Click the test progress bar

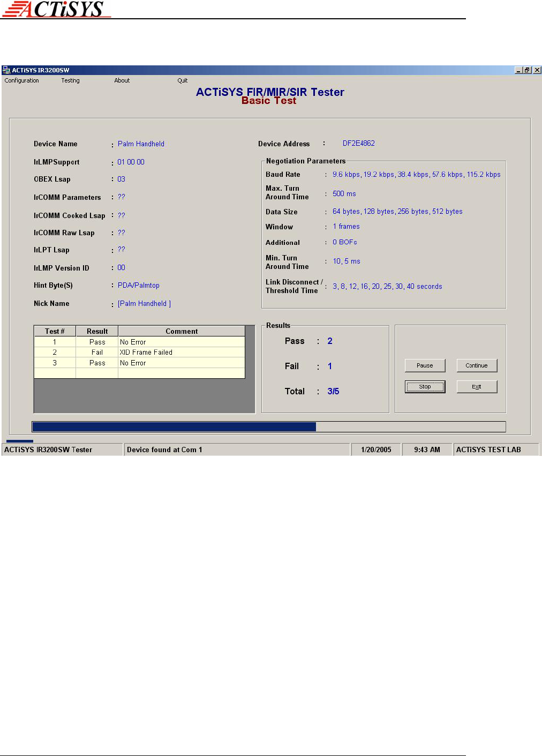tap(269, 426)
